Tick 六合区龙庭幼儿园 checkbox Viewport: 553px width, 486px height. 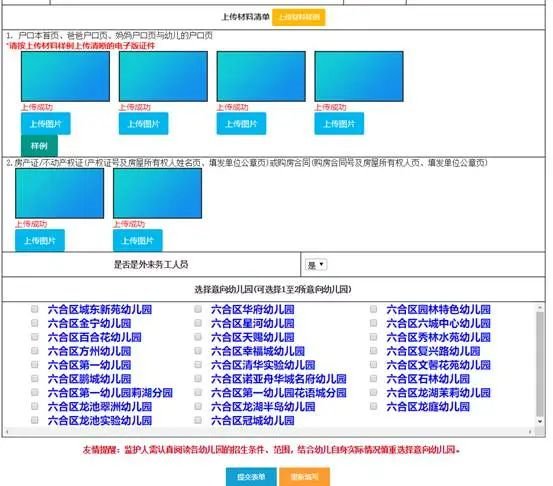point(373,406)
